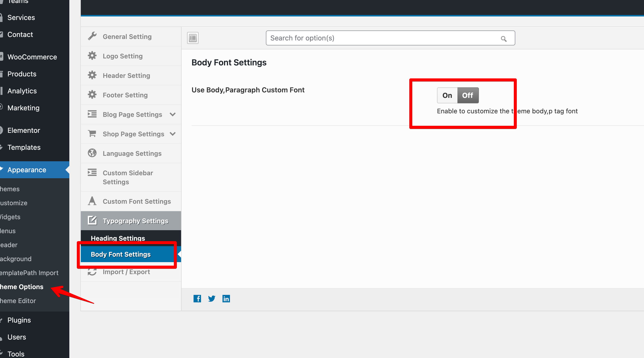This screenshot has width=644, height=358.
Task: Open the Facebook icon link
Action: click(x=197, y=299)
